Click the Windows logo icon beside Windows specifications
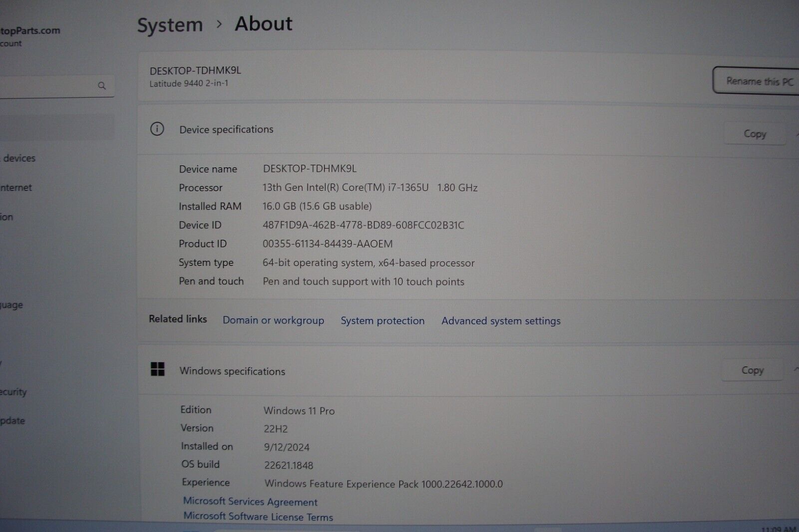Image resolution: width=799 pixels, height=532 pixels. point(158,369)
